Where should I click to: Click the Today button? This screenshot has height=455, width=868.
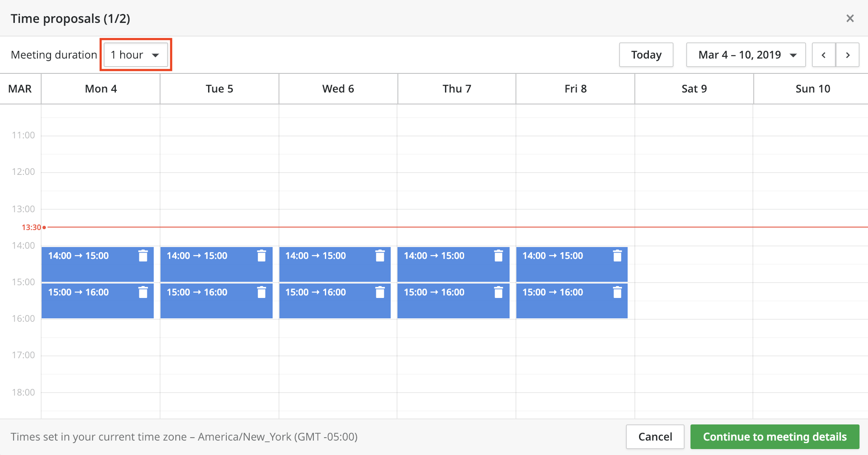pyautogui.click(x=646, y=55)
